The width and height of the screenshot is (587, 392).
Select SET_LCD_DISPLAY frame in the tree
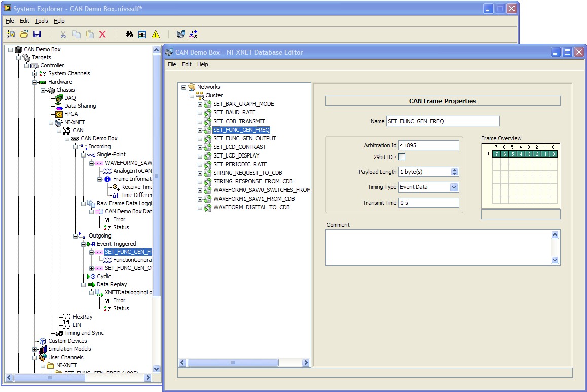click(x=236, y=155)
